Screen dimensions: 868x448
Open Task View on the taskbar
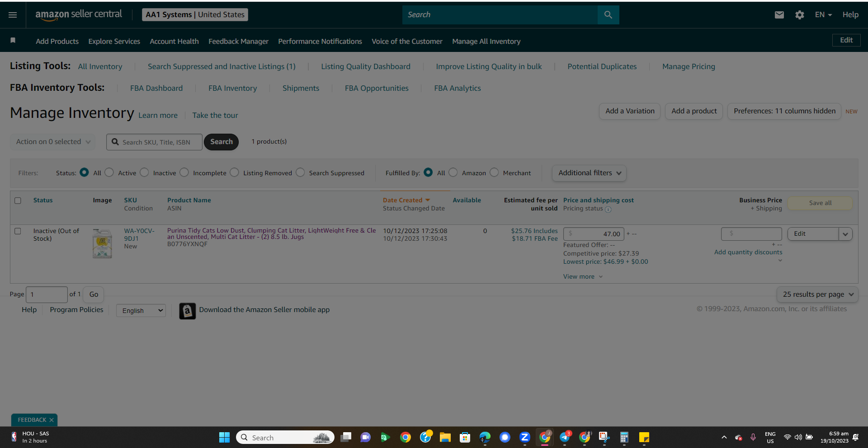[x=346, y=437]
